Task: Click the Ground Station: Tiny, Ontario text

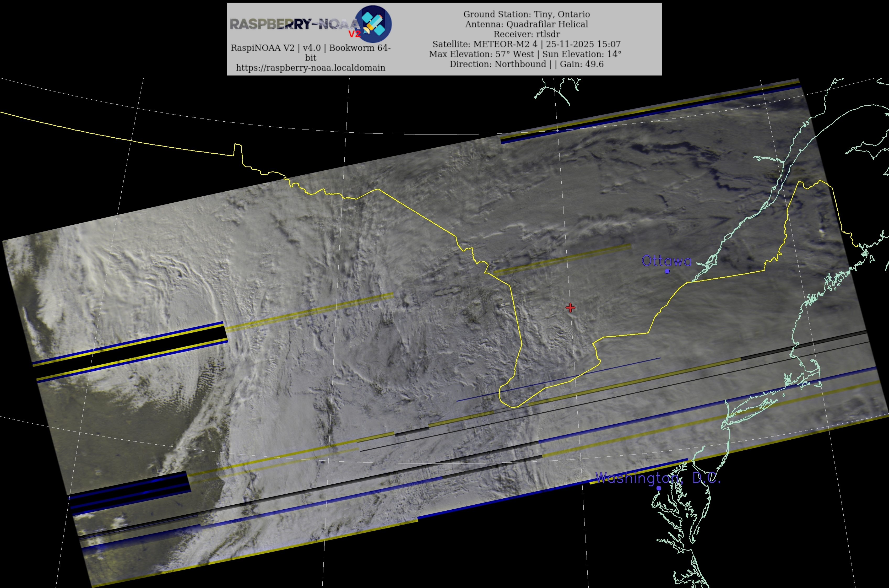Action: coord(526,14)
